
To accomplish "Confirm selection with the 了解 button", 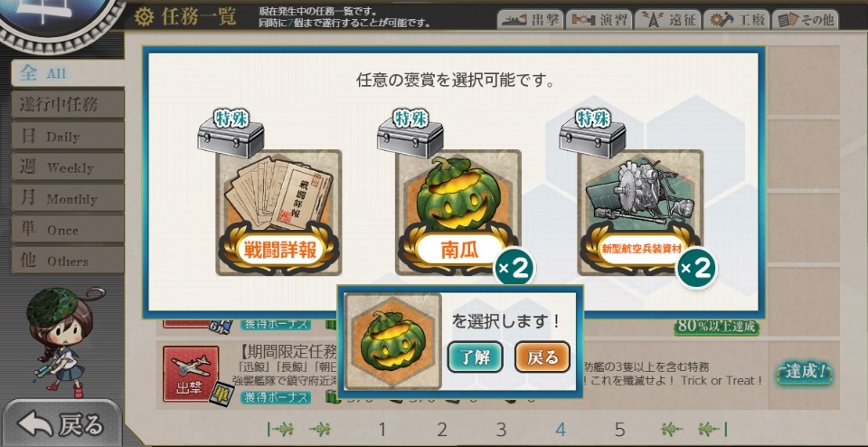I will (475, 357).
